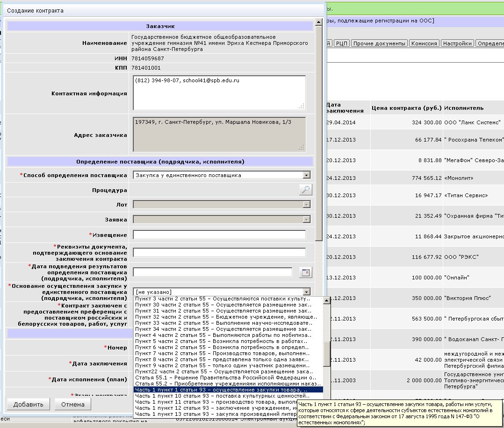Expand the Способ определения поставщика dropdown
The image size is (504, 428).
point(307,175)
